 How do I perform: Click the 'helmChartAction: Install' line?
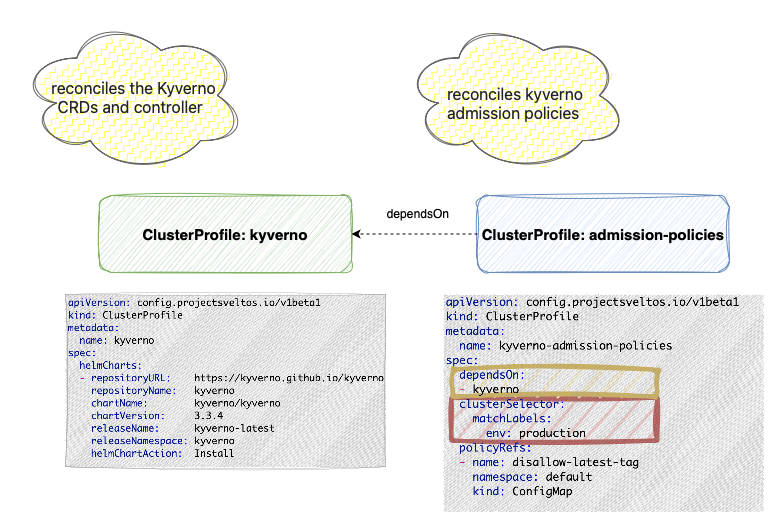[x=162, y=453]
